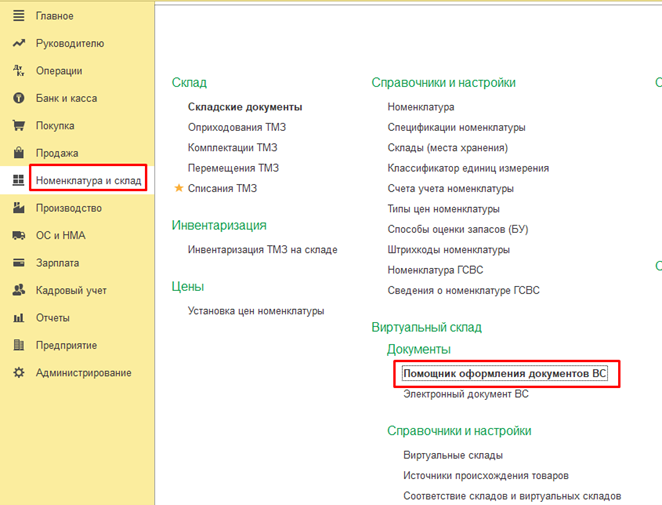Click the coin icon for Банк и касса
The height and width of the screenshot is (505, 662).
17,99
